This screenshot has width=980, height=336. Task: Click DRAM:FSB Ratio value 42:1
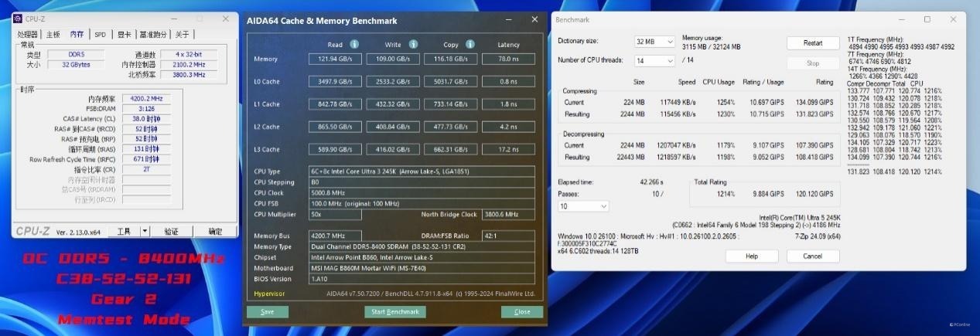pos(508,236)
